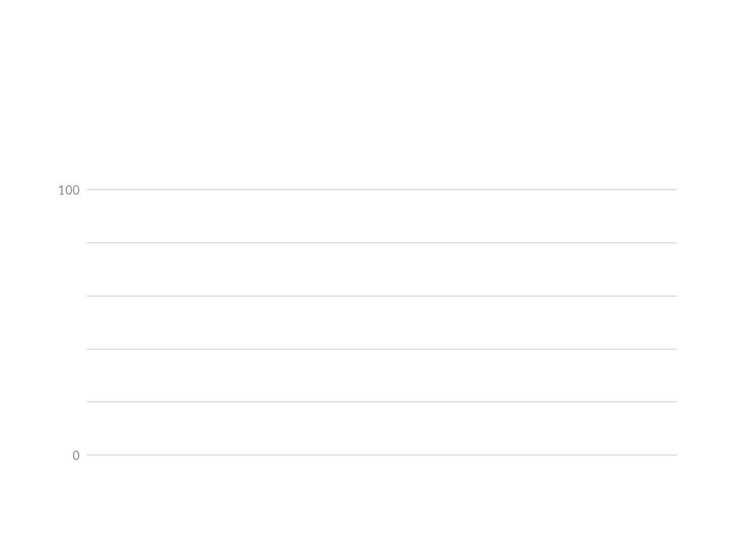
Task: Click the 100 gridline's end nearest its label
Action: click(89, 190)
